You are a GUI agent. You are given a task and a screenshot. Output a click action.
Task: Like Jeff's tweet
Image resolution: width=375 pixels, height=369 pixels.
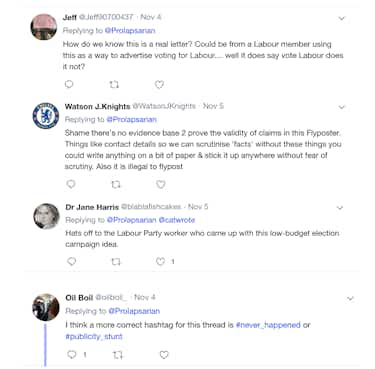159,85
